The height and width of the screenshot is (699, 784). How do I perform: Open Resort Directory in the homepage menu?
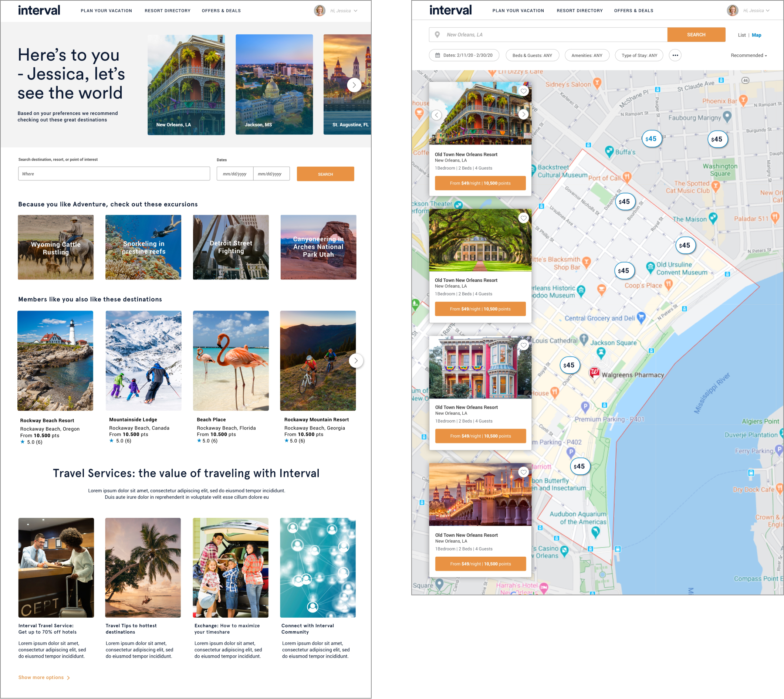[168, 11]
